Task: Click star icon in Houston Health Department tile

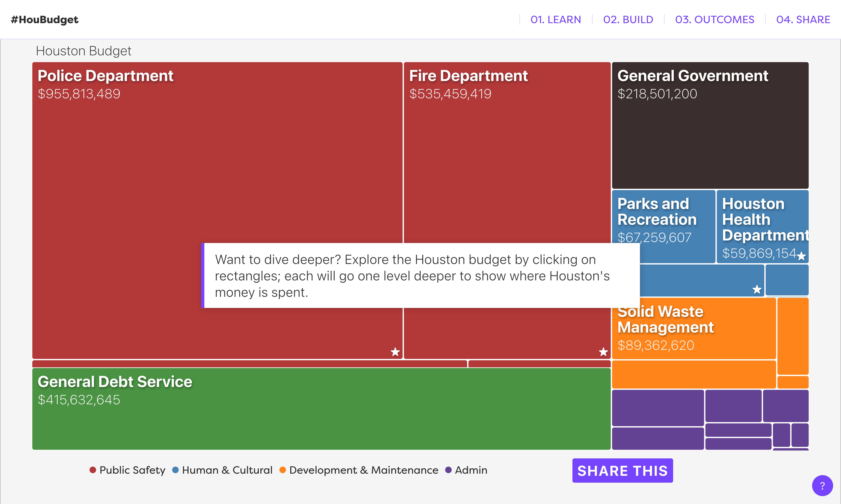Action: [x=801, y=256]
